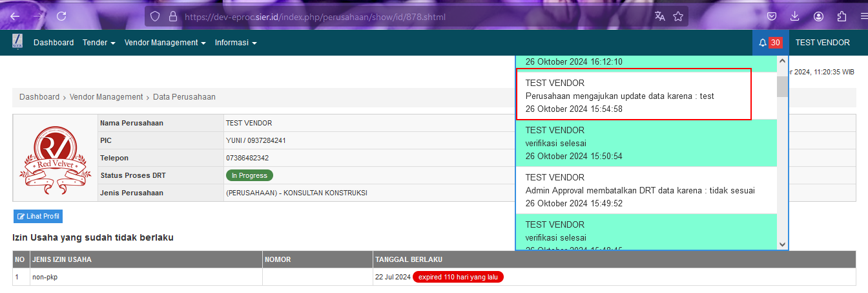This screenshot has height=293, width=868.
Task: Open the Firefox downloads panel
Action: click(x=795, y=17)
